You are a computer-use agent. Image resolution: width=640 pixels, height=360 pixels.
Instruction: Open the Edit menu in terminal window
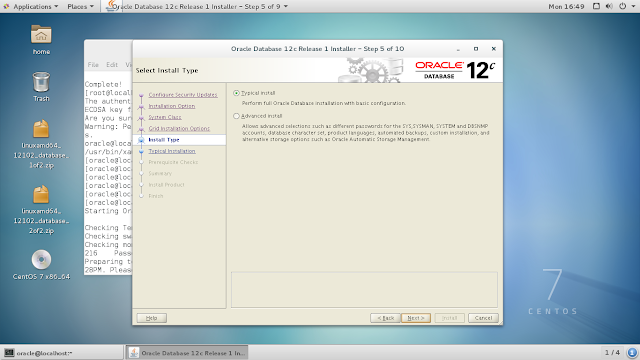pos(112,64)
